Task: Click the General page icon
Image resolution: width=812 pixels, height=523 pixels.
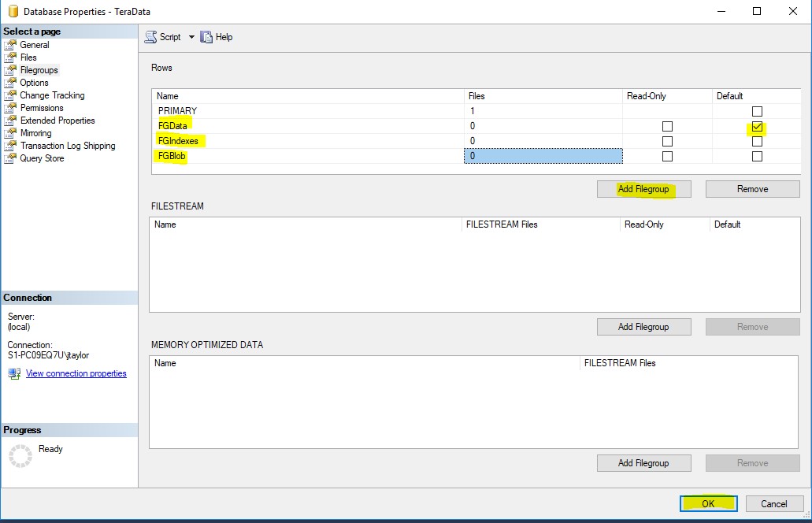Action: [10, 45]
